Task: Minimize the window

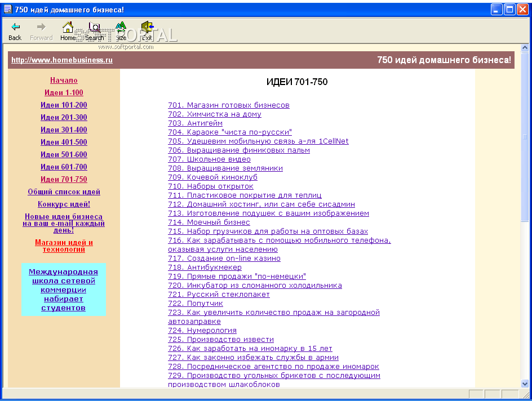Action: 496,10
